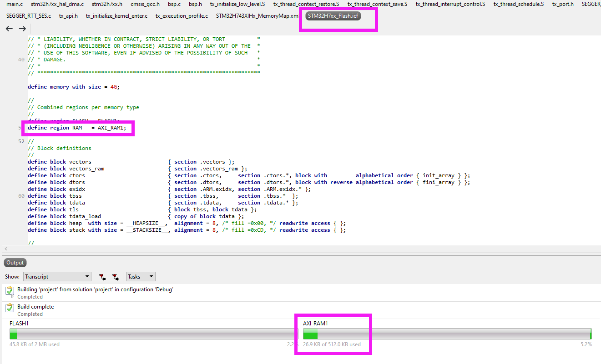Viewport: 601px width, 364px height.
Task: Click line number 40 in the gutter
Action: click(x=21, y=60)
